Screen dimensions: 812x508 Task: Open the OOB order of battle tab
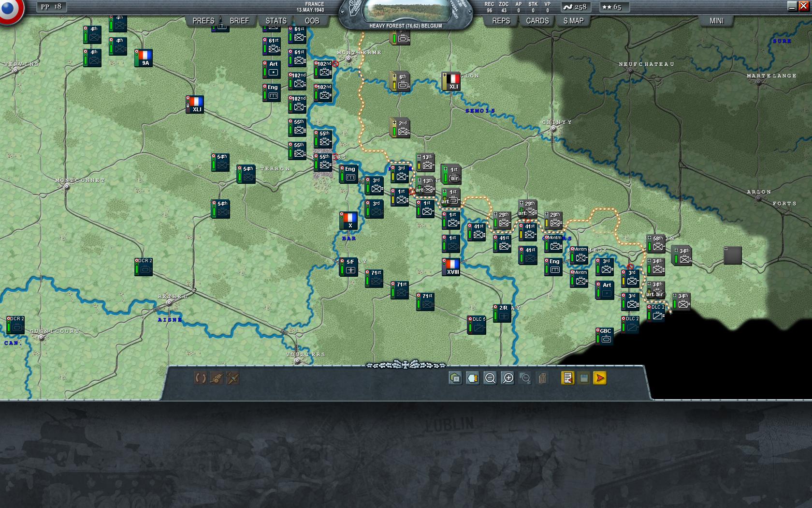click(312, 21)
